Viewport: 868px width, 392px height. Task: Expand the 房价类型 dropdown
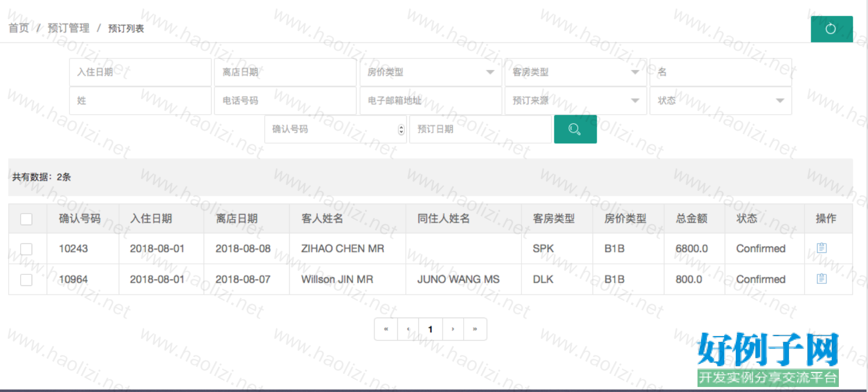[x=430, y=72]
